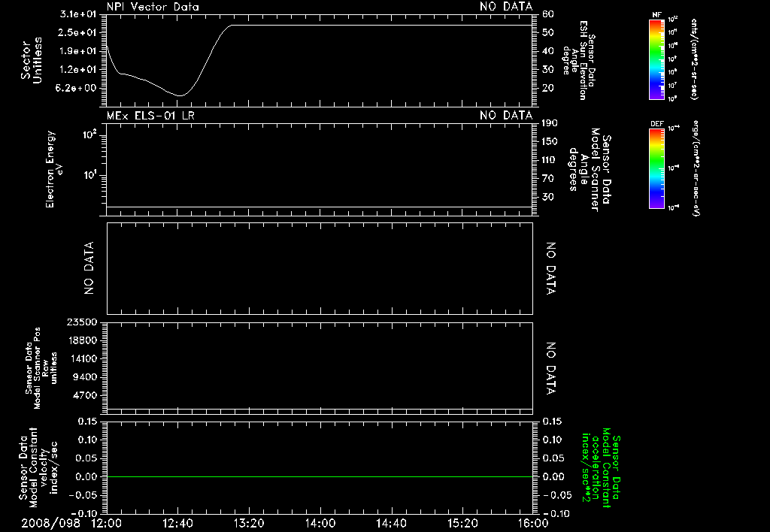Click the '23500' Scanner Pos tick label

(82, 322)
